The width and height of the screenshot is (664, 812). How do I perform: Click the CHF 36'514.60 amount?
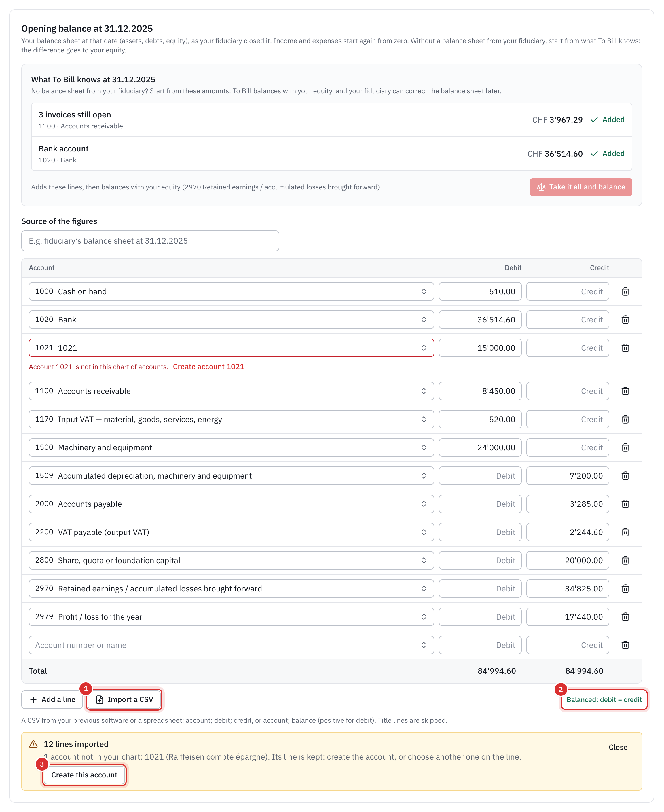[555, 154]
